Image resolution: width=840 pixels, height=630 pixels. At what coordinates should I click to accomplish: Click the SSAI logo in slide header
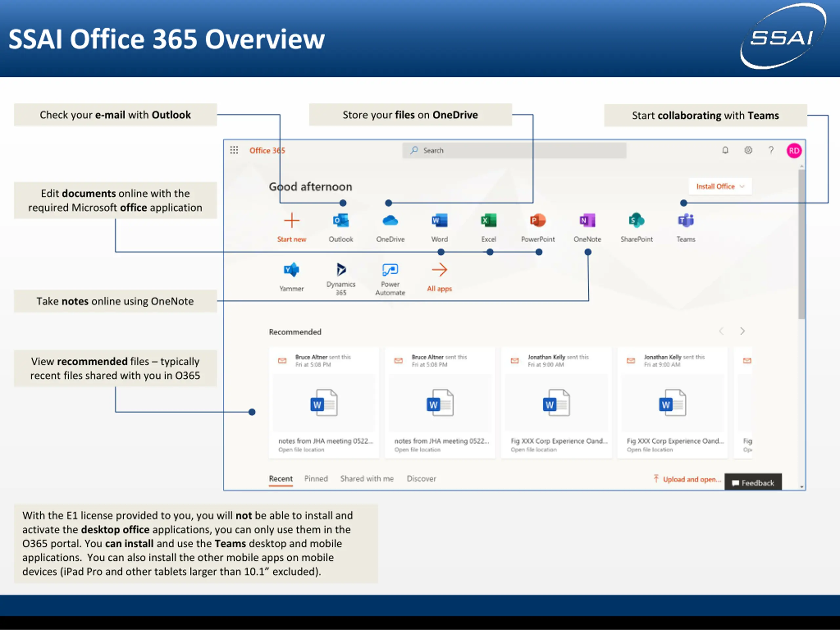coord(783,36)
